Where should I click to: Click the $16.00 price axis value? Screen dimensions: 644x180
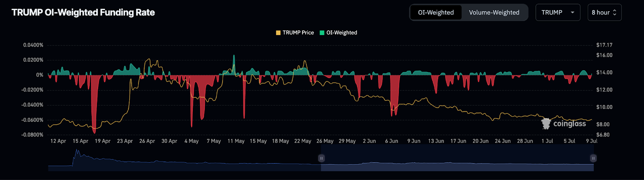[604, 55]
